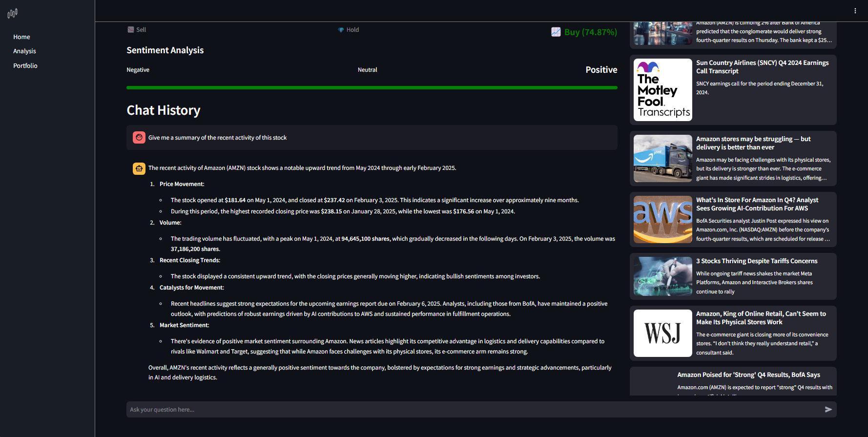This screenshot has width=868, height=437.
Task: Click the WSJ logo thumbnail
Action: [x=663, y=333]
